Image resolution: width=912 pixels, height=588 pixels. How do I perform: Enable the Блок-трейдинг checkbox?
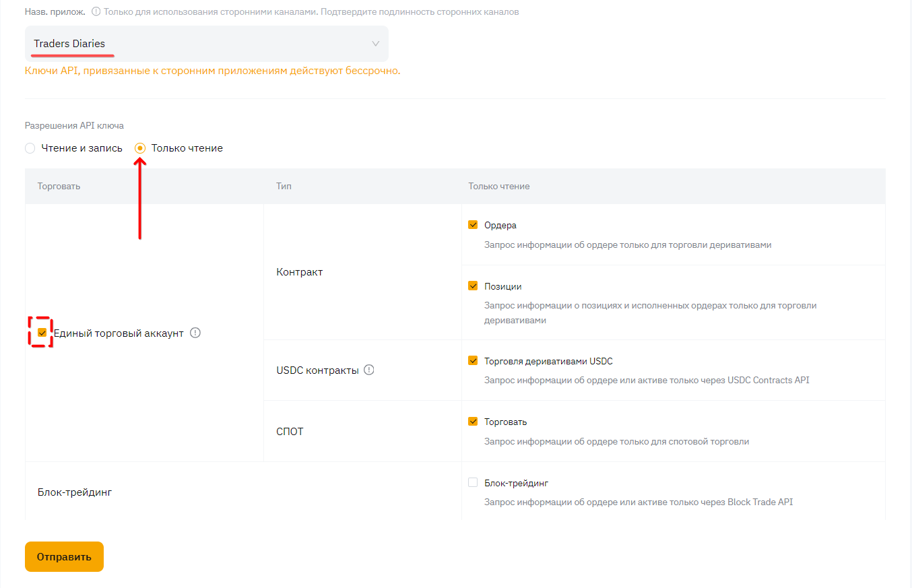click(473, 483)
